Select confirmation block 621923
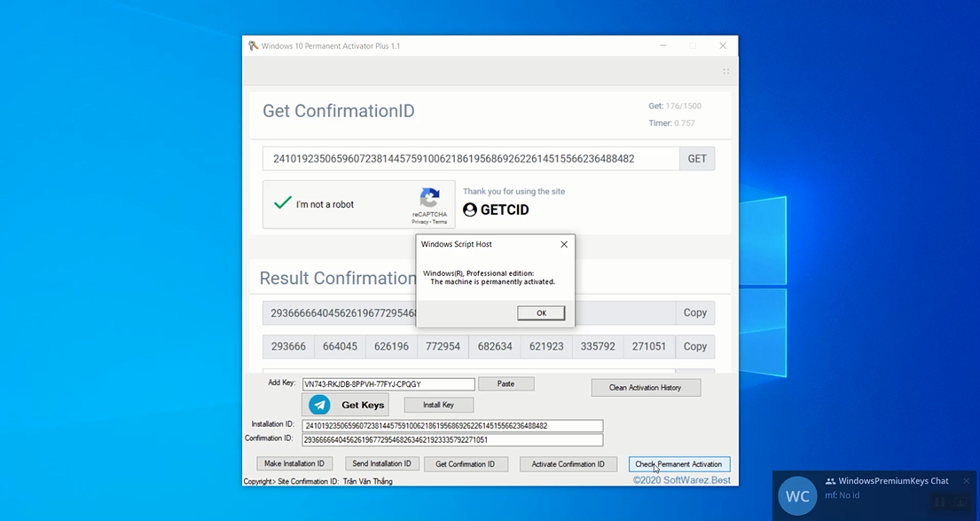This screenshot has width=980, height=521. pos(546,346)
